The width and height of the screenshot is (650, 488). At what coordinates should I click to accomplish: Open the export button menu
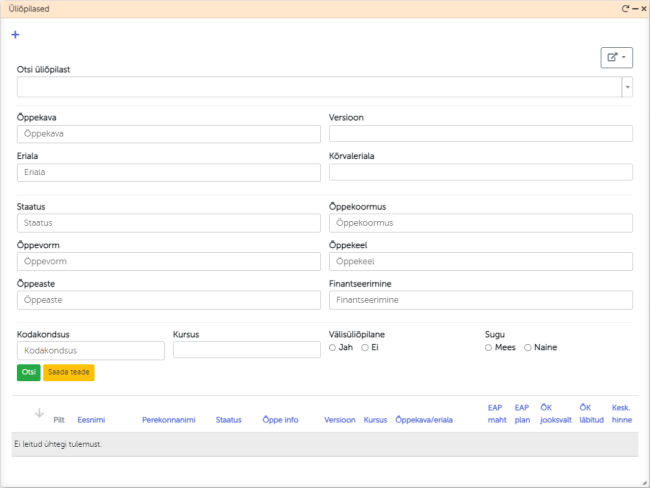click(x=616, y=58)
